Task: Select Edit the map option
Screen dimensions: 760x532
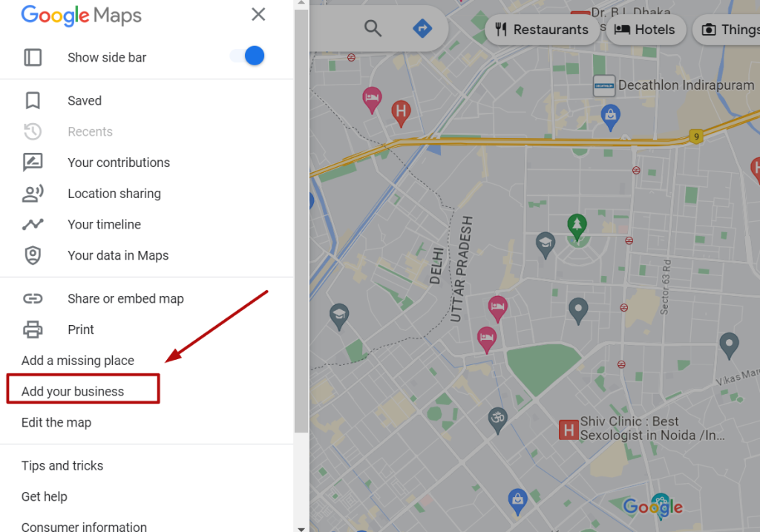Action: (x=56, y=422)
